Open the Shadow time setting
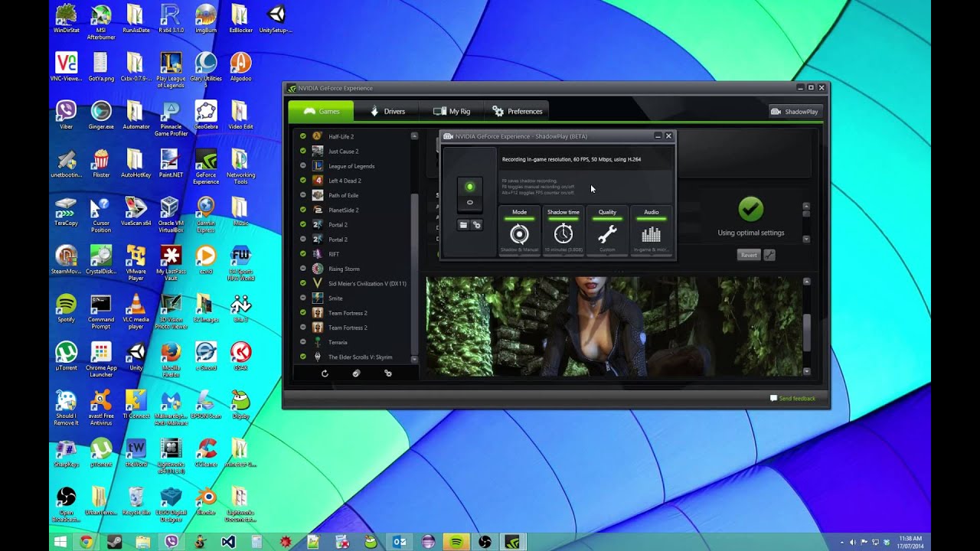The image size is (980, 551). [x=563, y=230]
